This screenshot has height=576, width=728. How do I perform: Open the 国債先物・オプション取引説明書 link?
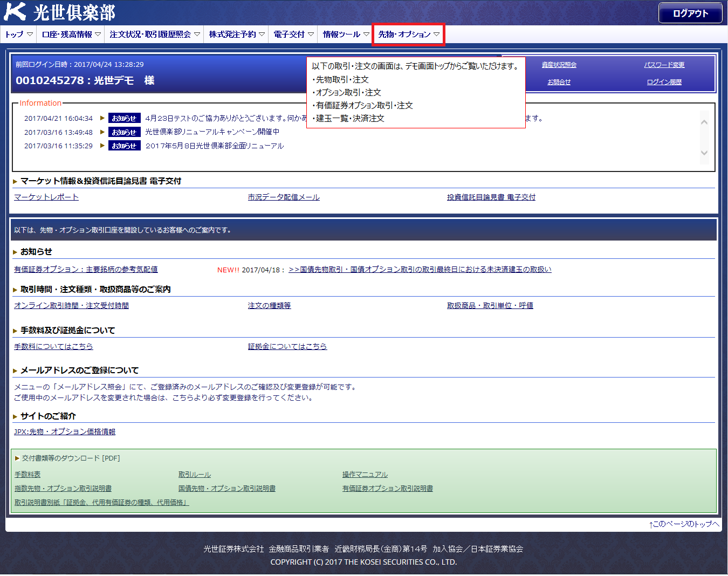[x=227, y=489]
